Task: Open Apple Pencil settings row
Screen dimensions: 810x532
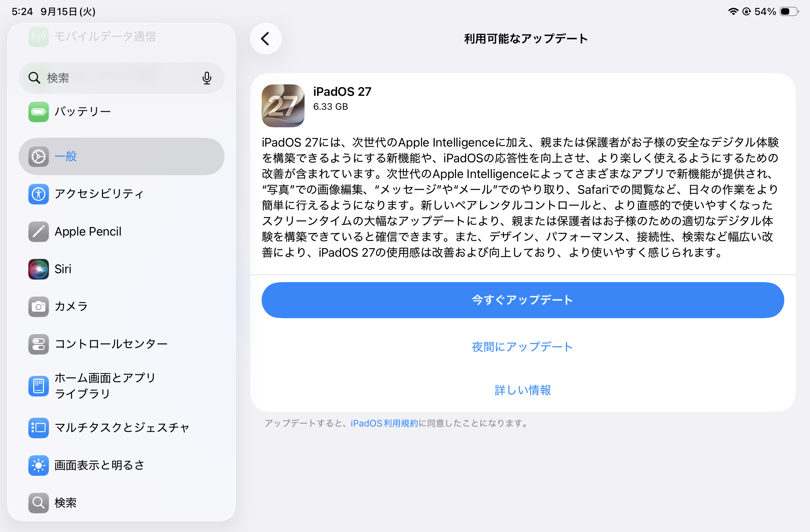Action: point(122,232)
